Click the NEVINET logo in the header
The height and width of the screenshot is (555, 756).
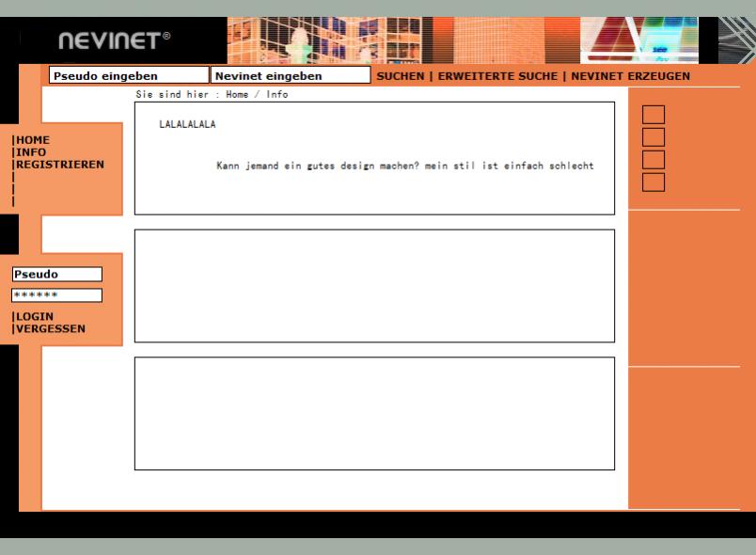[116, 40]
